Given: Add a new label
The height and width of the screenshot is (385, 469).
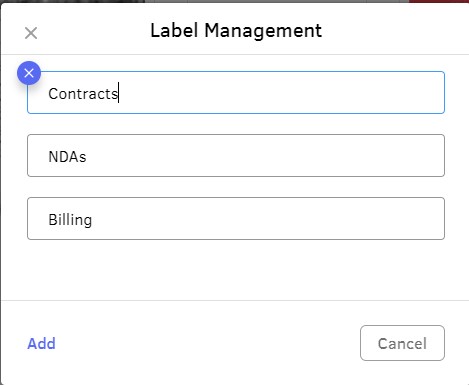Looking at the screenshot, I should pos(41,343).
